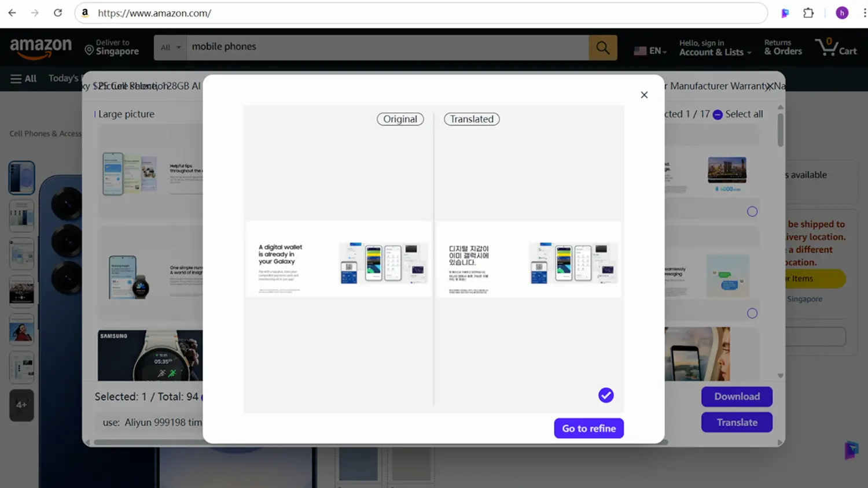Open the shopping Cart
The height and width of the screenshot is (488, 868).
(836, 47)
